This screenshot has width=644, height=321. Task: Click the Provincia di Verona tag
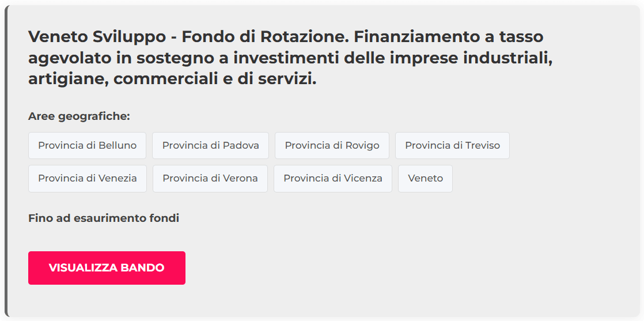pyautogui.click(x=210, y=178)
